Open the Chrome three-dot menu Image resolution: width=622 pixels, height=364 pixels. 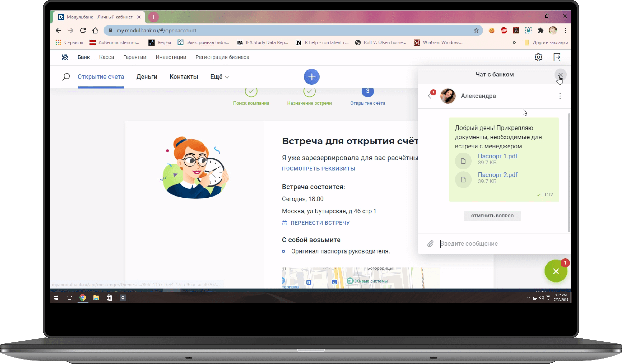tap(565, 30)
